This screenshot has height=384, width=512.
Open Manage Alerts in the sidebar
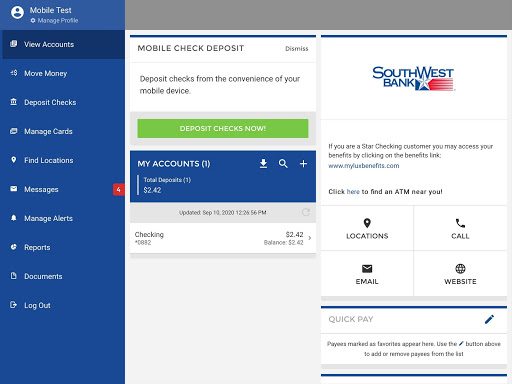[x=64, y=218]
